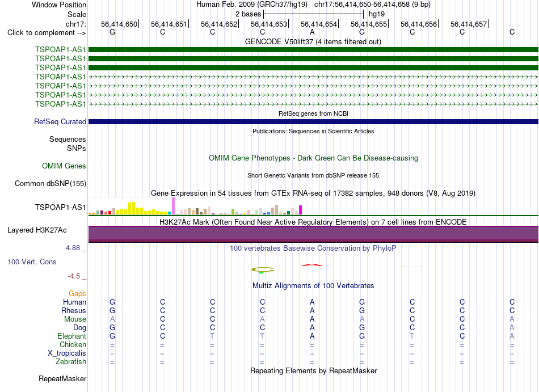This screenshot has height=392, width=539.
Task: Click the -4.5 PhyloP lower scale value
Action: tap(74, 276)
